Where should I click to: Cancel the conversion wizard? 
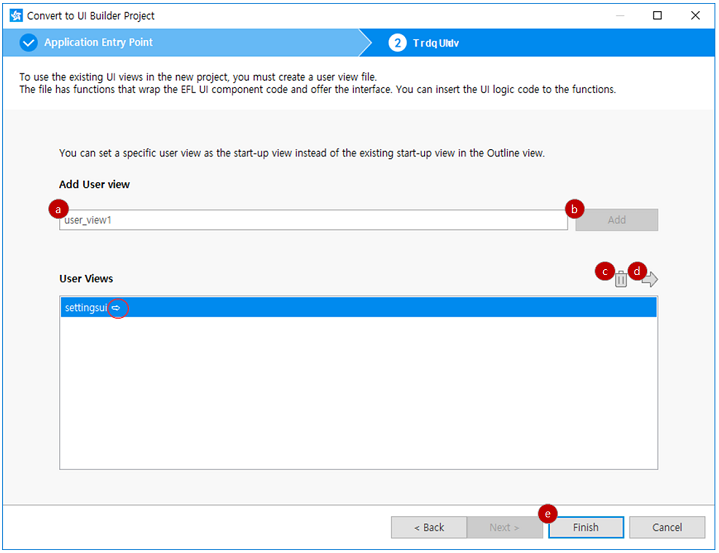pyautogui.click(x=667, y=527)
